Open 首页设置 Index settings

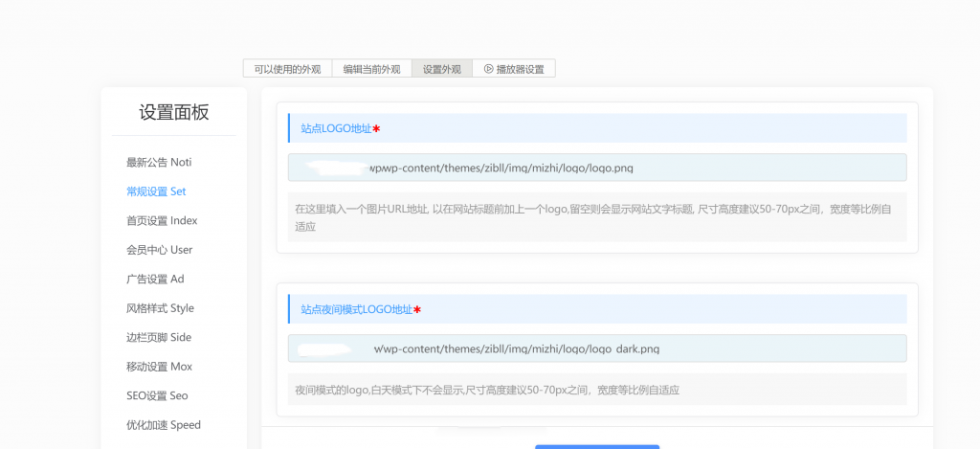pyautogui.click(x=162, y=221)
